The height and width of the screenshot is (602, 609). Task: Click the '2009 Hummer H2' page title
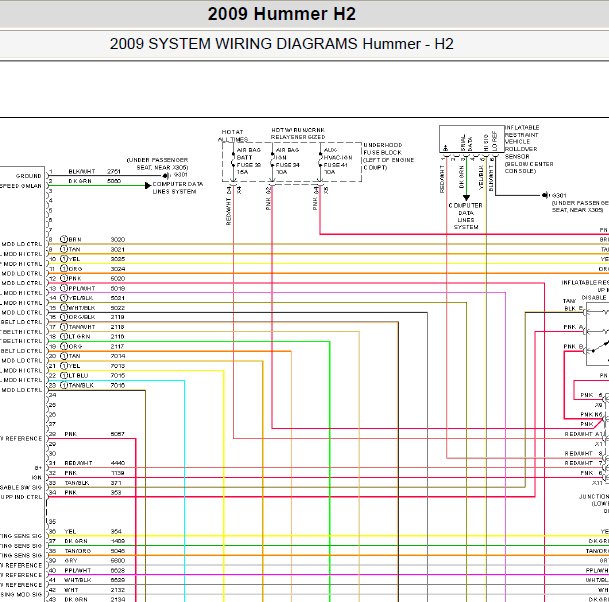282,14
